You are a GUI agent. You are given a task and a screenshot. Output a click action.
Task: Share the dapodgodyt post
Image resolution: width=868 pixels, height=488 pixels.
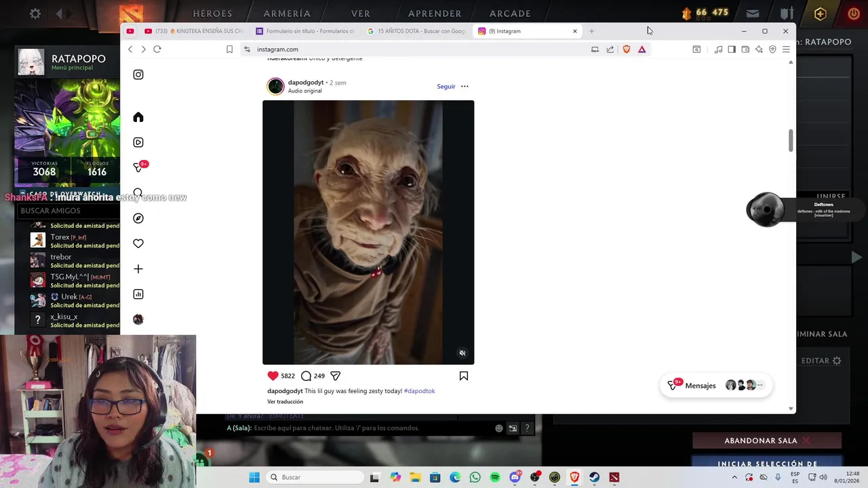(335, 375)
